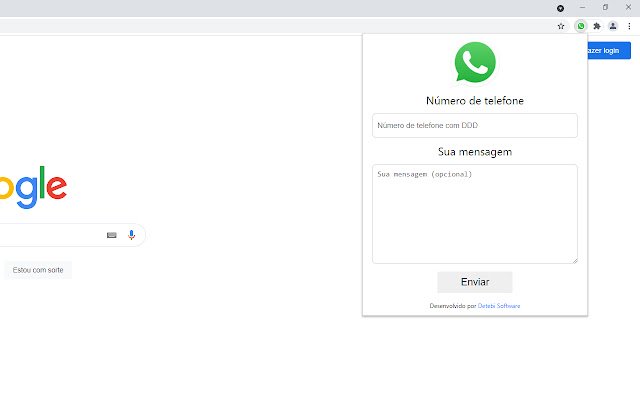The image size is (640, 400).
Task: Minimize the Chrome window
Action: click(x=582, y=7)
